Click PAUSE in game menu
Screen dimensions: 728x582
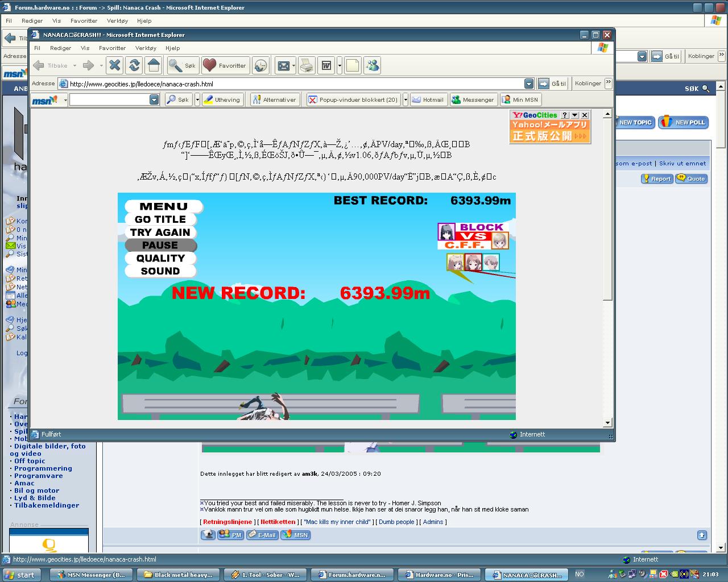point(160,246)
